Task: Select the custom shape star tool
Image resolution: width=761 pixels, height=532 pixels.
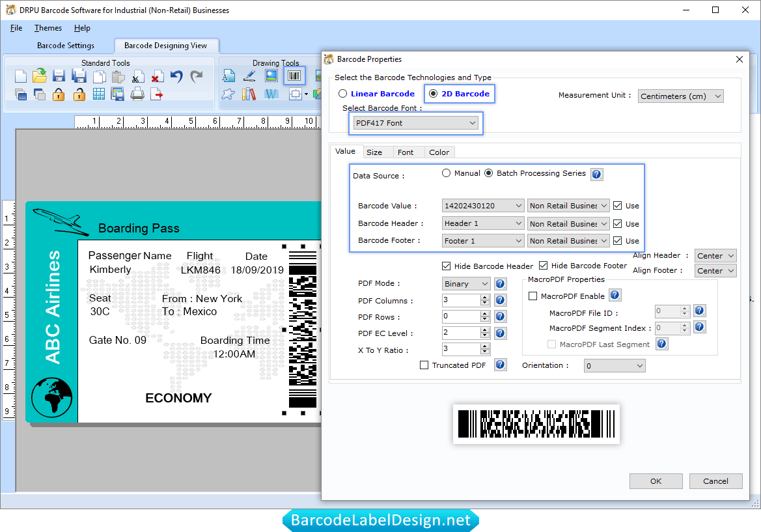Action: coord(228,94)
